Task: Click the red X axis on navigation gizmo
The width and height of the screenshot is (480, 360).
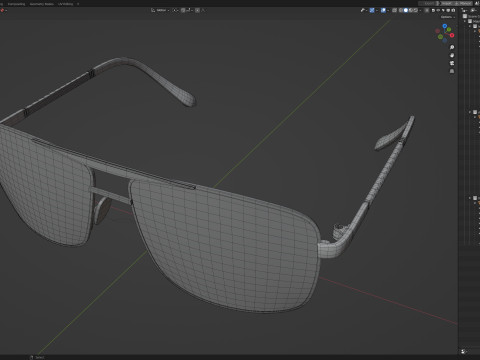Action: click(452, 35)
